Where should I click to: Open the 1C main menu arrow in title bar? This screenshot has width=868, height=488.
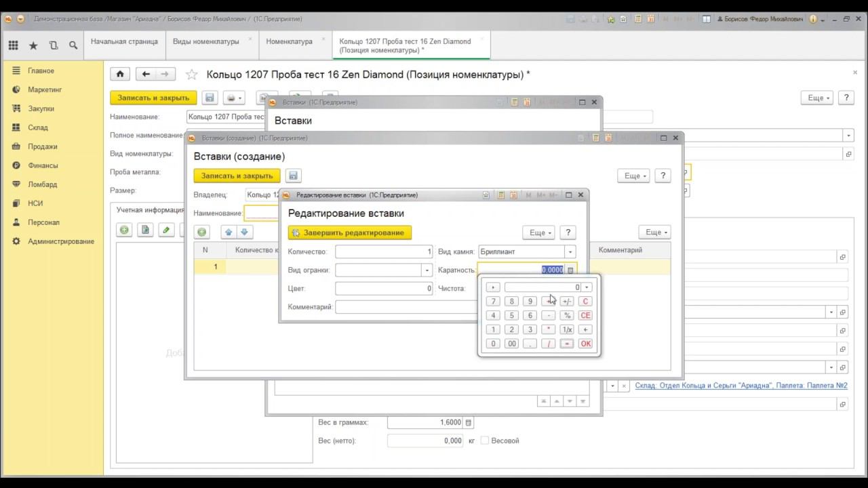[x=20, y=19]
